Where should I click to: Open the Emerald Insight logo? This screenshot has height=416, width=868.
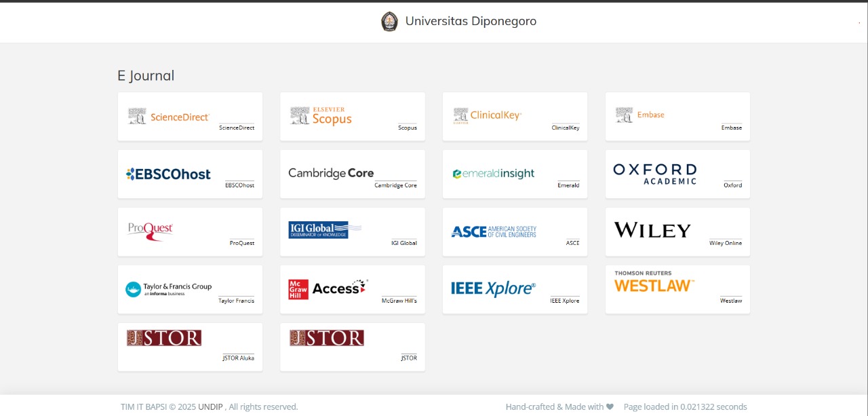[494, 174]
